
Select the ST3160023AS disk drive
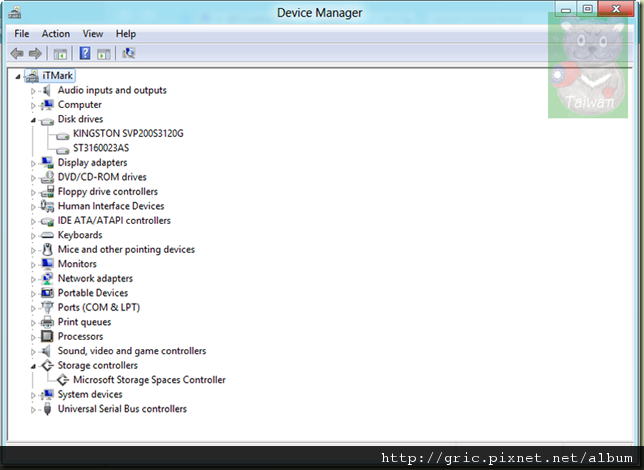click(101, 148)
